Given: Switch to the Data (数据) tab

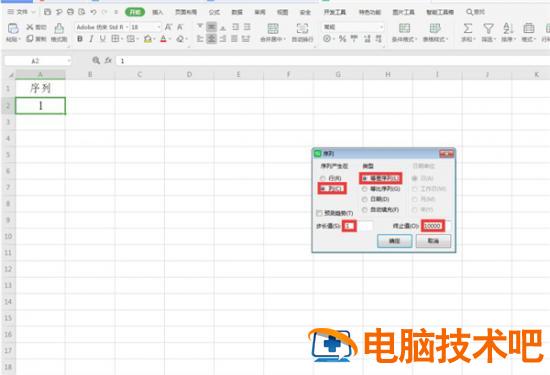Looking at the screenshot, I should point(237,12).
